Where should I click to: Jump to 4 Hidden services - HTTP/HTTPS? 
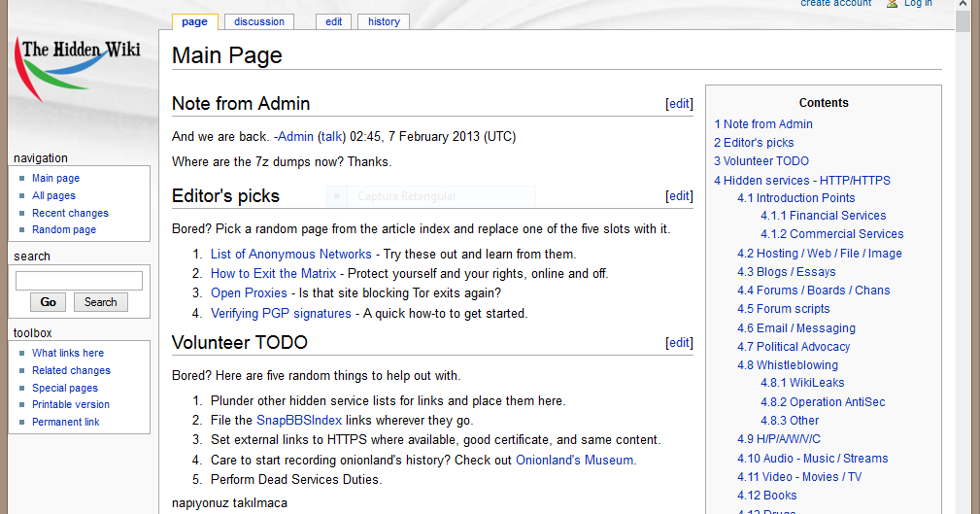[802, 181]
